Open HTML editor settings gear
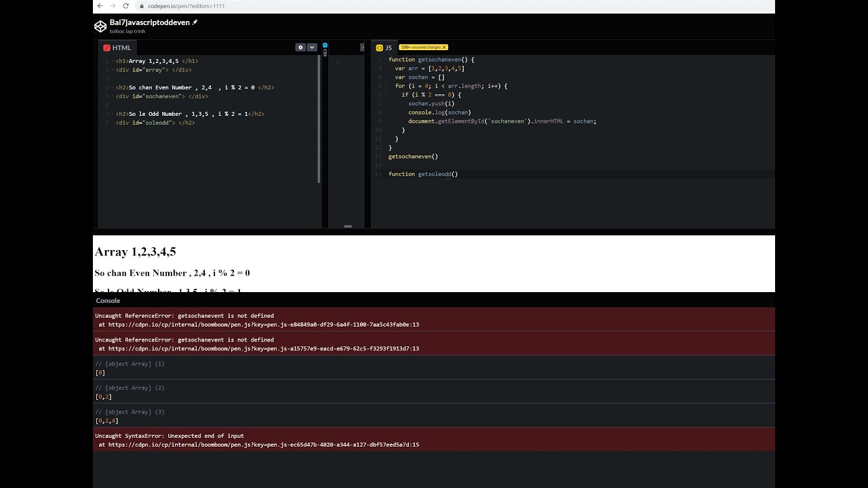 coord(300,47)
